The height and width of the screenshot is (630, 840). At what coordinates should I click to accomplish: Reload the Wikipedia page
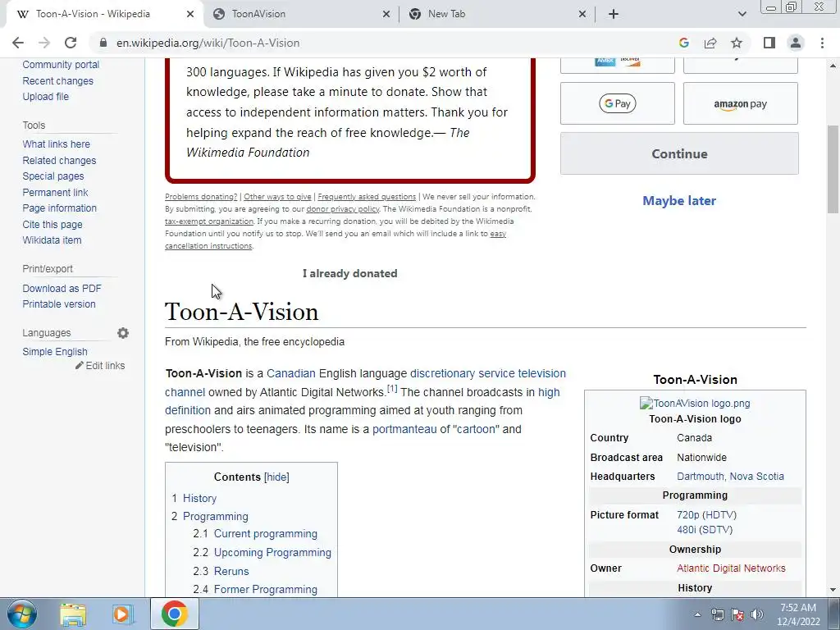[71, 43]
